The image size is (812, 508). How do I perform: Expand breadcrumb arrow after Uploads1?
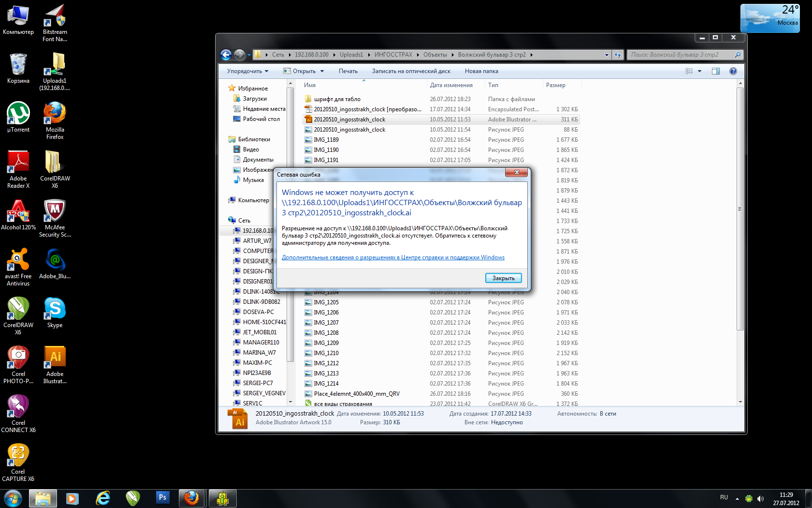pos(368,55)
